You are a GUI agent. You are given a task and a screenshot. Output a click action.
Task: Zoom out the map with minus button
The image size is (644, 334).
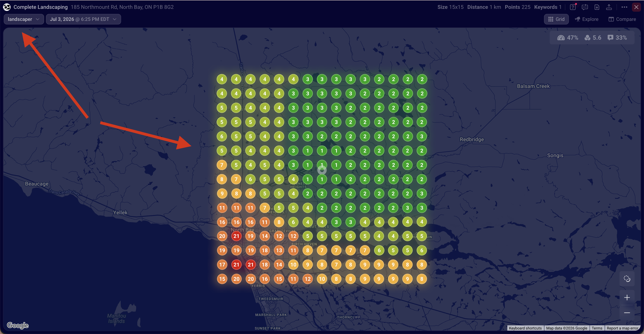(x=627, y=313)
